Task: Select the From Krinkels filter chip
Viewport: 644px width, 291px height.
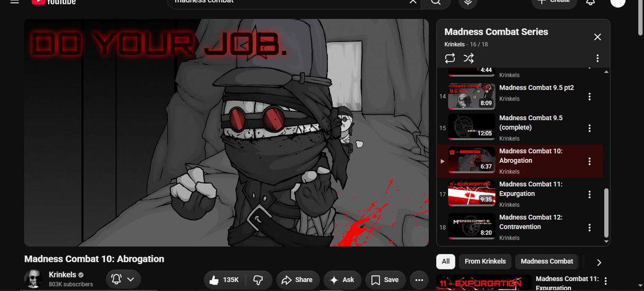Action: (485, 261)
